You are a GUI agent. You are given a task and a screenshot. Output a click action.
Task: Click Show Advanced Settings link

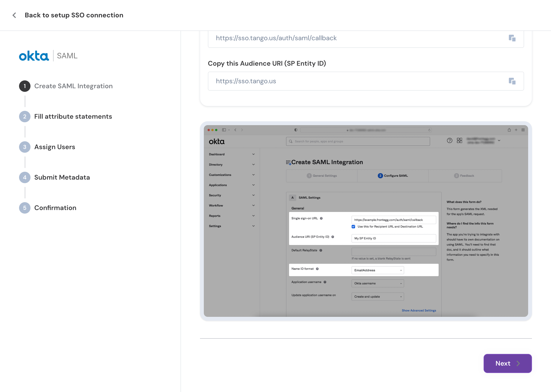tap(419, 310)
